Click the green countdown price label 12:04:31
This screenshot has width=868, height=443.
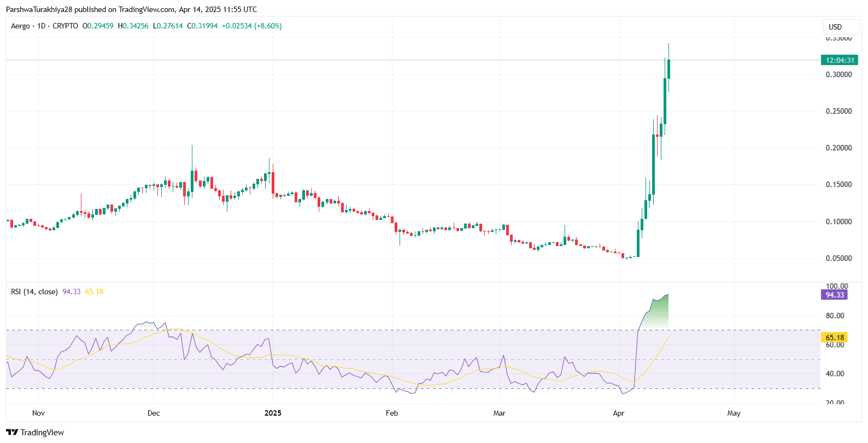[x=839, y=60]
